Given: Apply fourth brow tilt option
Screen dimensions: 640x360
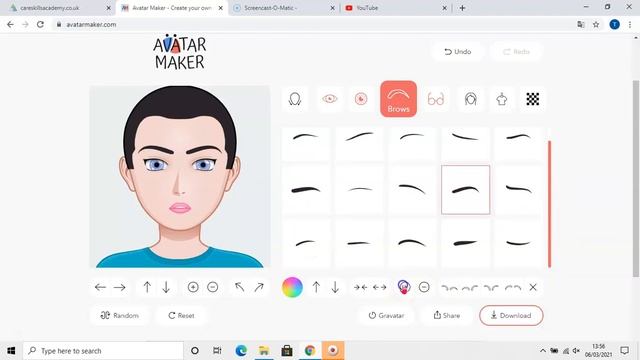Looking at the screenshot, I should pyautogui.click(x=513, y=288).
